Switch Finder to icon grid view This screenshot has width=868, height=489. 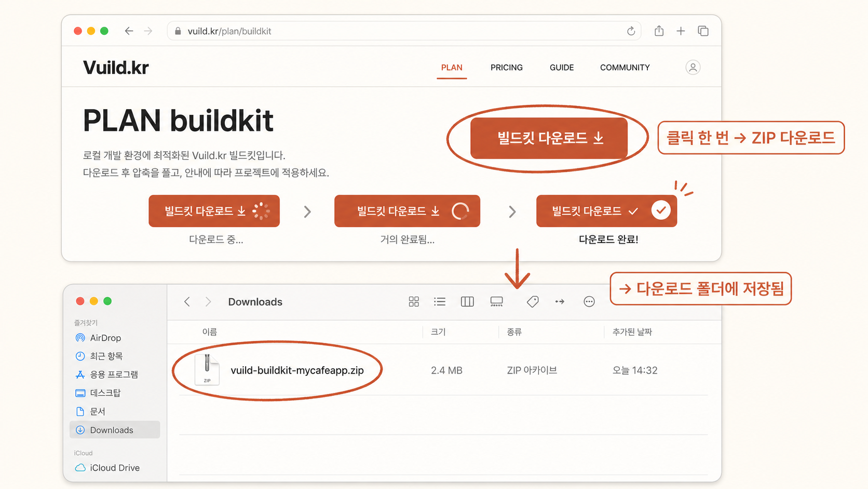[x=414, y=302]
